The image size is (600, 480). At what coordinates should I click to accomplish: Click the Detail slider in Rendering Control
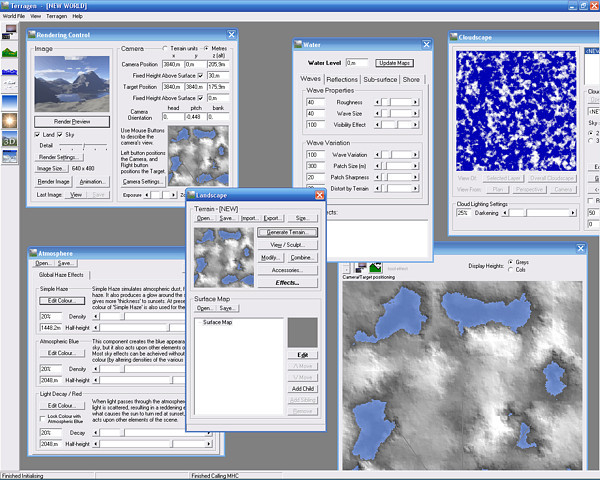(x=82, y=146)
